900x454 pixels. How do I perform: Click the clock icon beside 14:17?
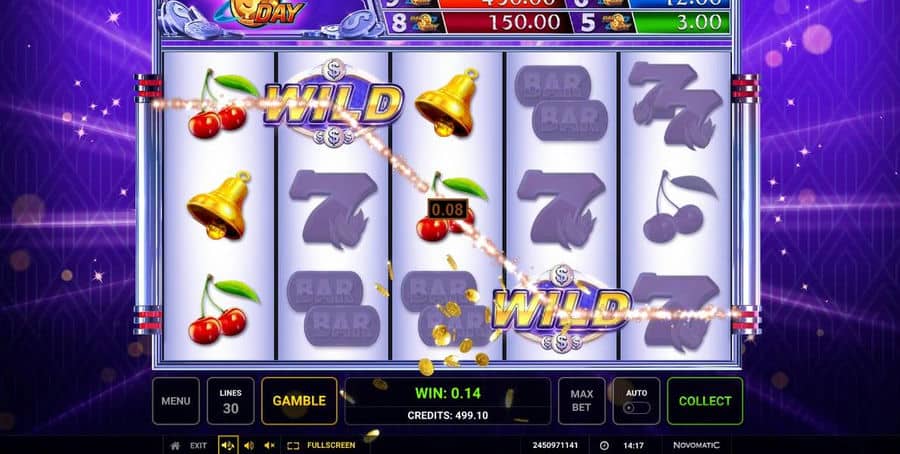[x=604, y=445]
